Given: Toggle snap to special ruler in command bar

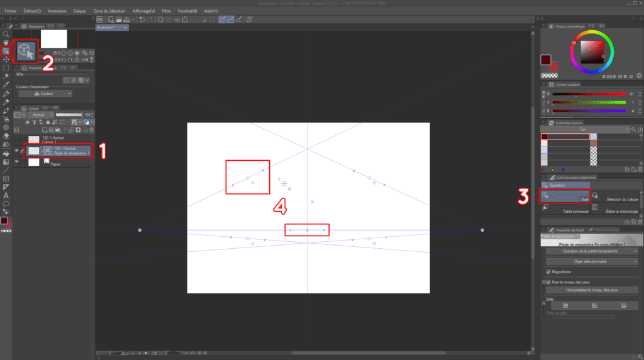Looking at the screenshot, I should coord(230,19).
